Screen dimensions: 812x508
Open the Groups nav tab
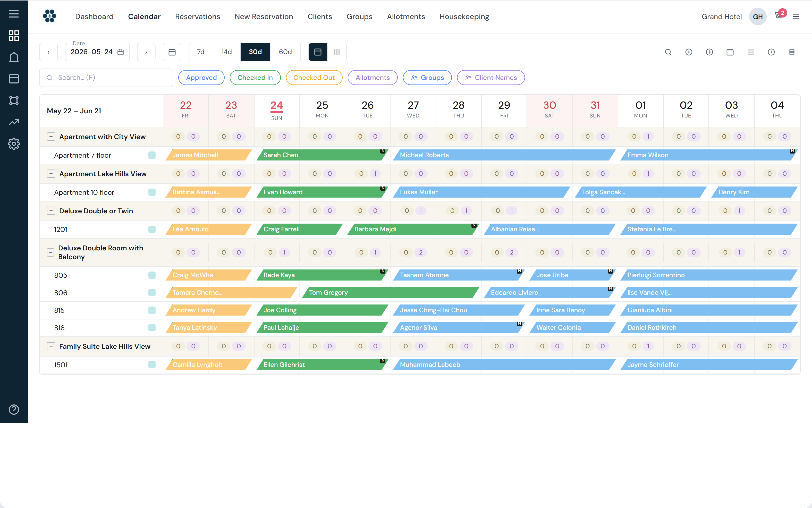point(359,16)
